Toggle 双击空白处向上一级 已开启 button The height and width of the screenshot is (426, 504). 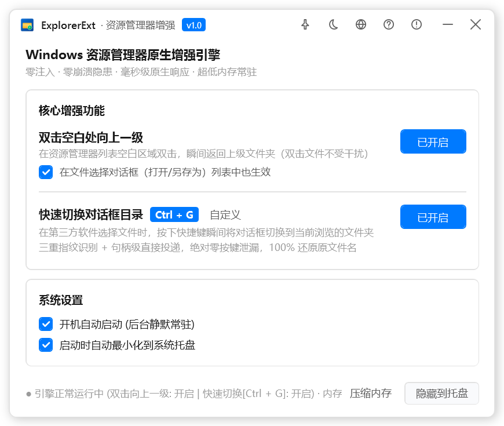(433, 141)
